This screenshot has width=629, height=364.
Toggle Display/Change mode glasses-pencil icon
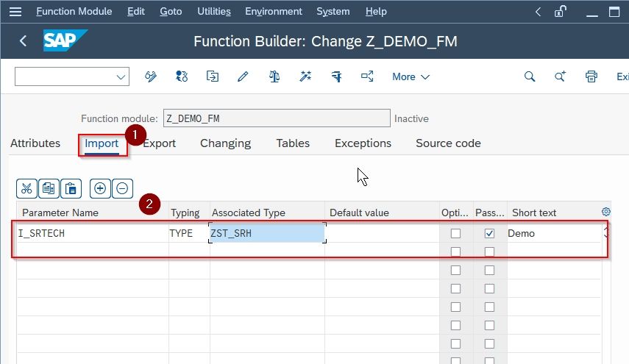[151, 76]
